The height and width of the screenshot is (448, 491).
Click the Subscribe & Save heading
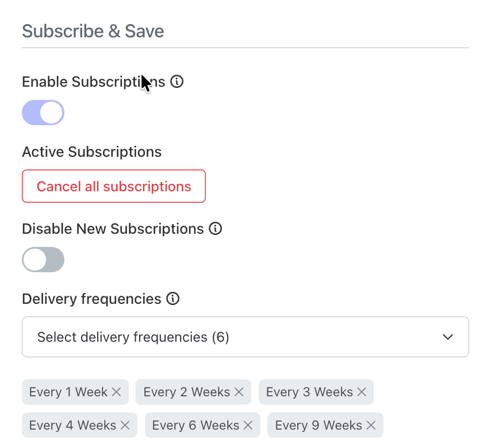(x=93, y=31)
